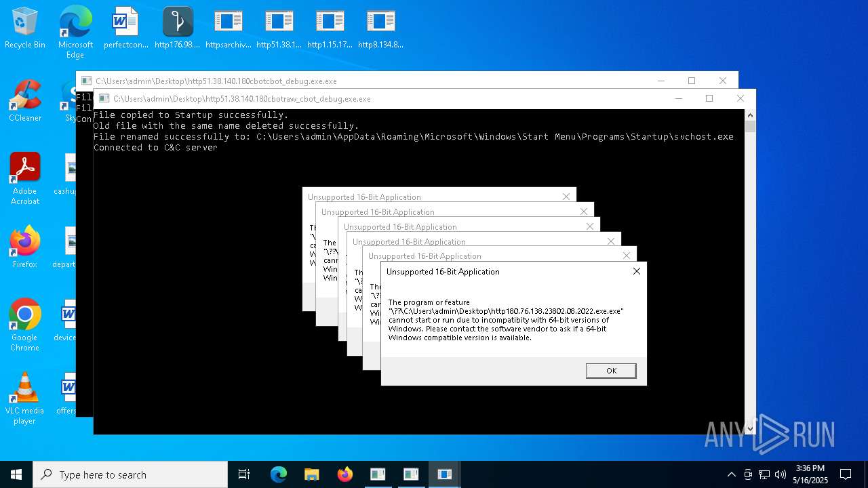Focus the 'Type here to search' taskbar box

click(130, 474)
